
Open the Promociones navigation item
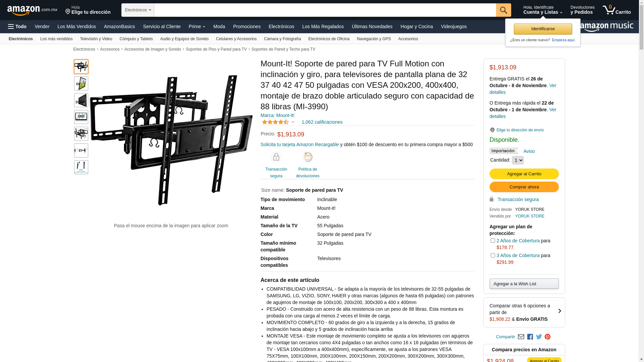point(247,26)
